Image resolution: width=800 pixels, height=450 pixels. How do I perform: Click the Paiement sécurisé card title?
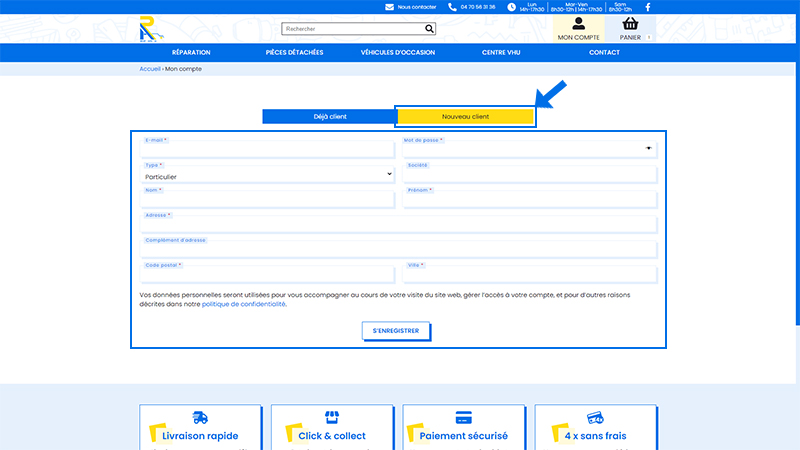coord(463,436)
